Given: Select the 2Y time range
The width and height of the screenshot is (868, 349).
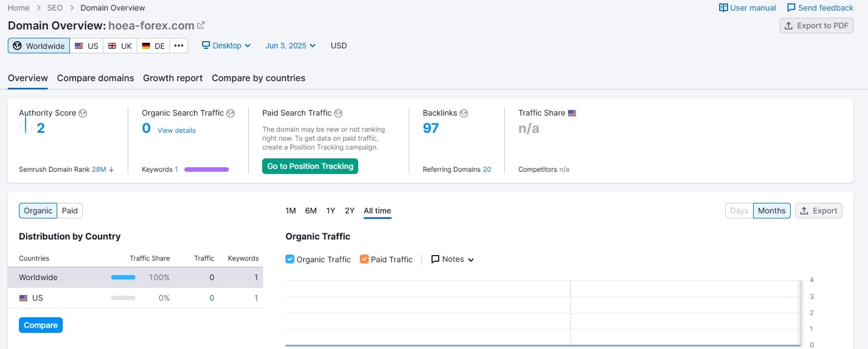Looking at the screenshot, I should (x=349, y=211).
